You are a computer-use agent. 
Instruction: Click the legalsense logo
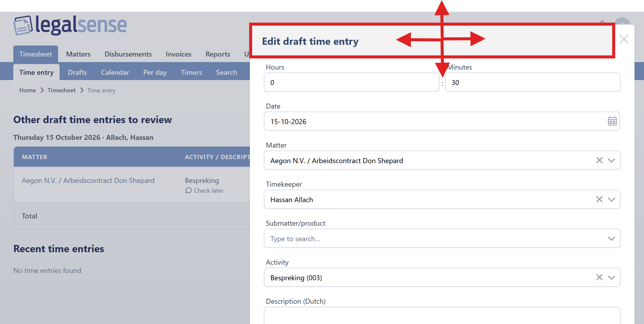coord(70,25)
